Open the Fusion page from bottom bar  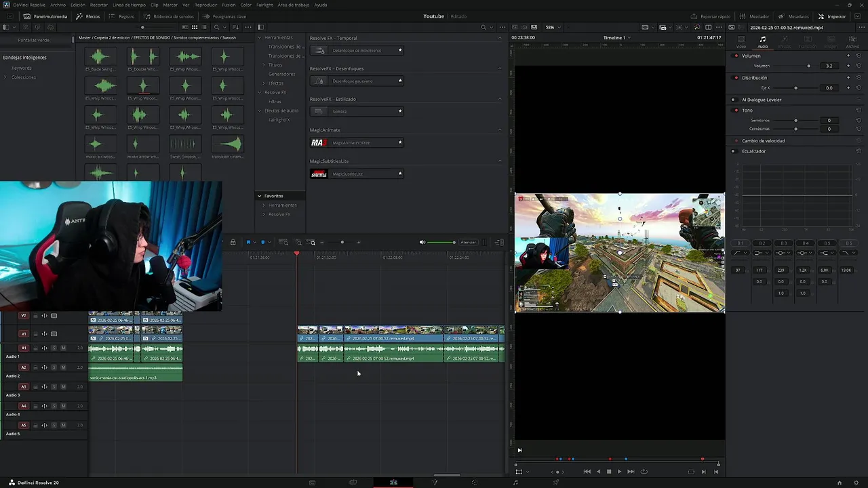[434, 483]
